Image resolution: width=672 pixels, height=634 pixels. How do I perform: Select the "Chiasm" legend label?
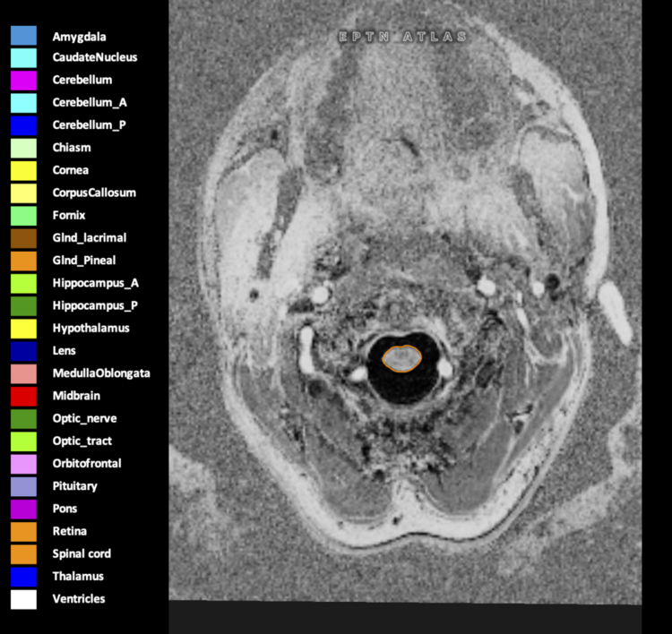pyautogui.click(x=72, y=148)
